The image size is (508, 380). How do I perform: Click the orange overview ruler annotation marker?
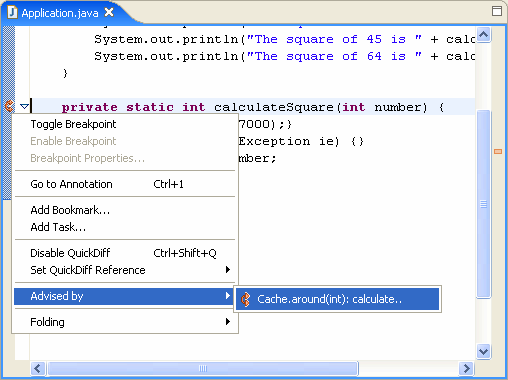pyautogui.click(x=498, y=152)
